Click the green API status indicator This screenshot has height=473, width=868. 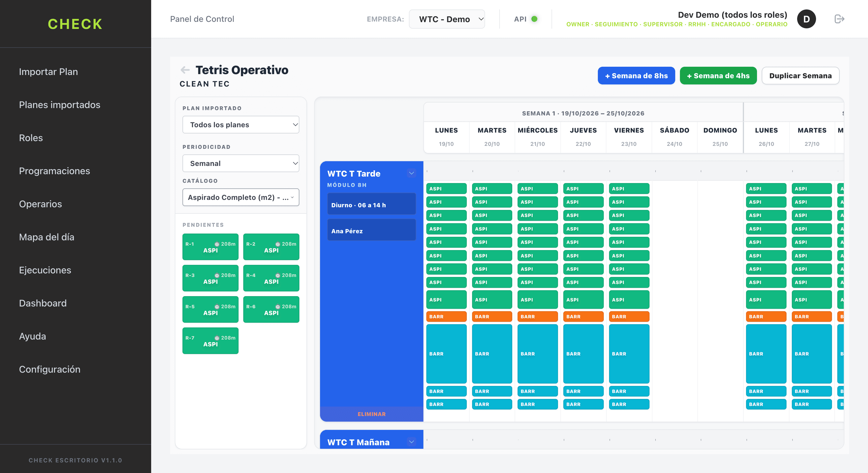point(534,19)
